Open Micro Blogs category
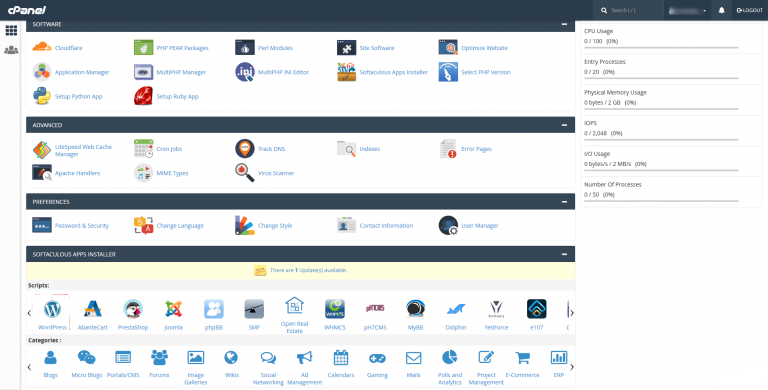Image resolution: width=768 pixels, height=390 pixels. point(87,364)
